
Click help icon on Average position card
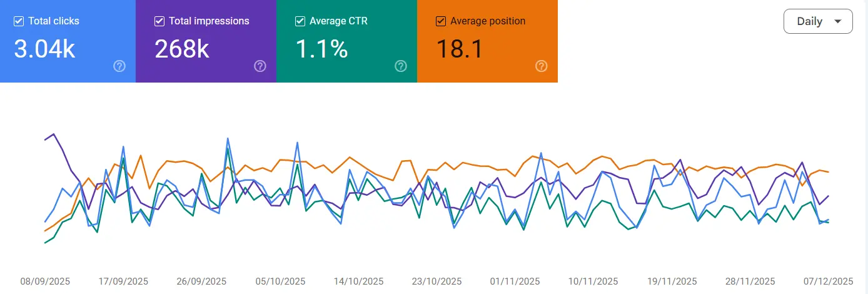coord(542,66)
